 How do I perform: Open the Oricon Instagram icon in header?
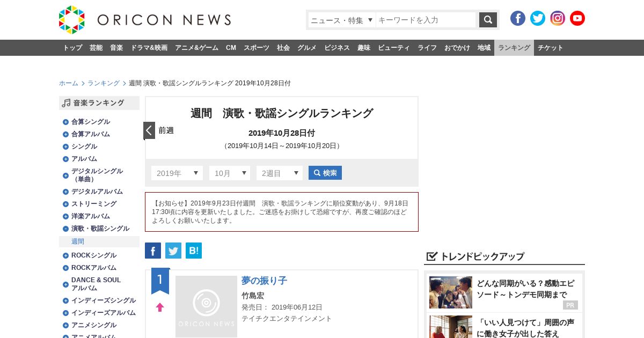click(558, 18)
